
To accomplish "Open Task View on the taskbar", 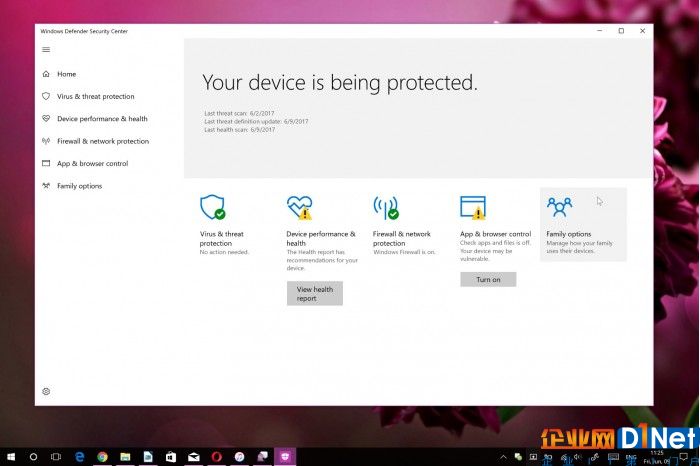I will (x=56, y=457).
